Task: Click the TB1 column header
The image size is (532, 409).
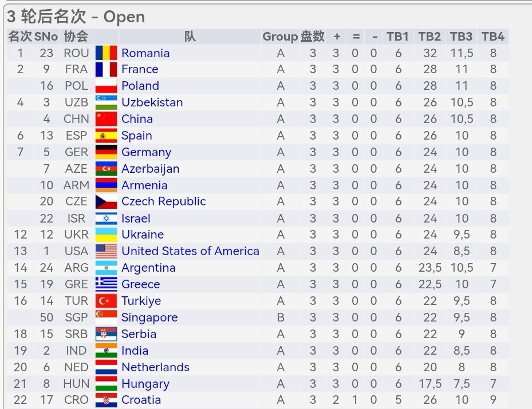Action: (397, 36)
